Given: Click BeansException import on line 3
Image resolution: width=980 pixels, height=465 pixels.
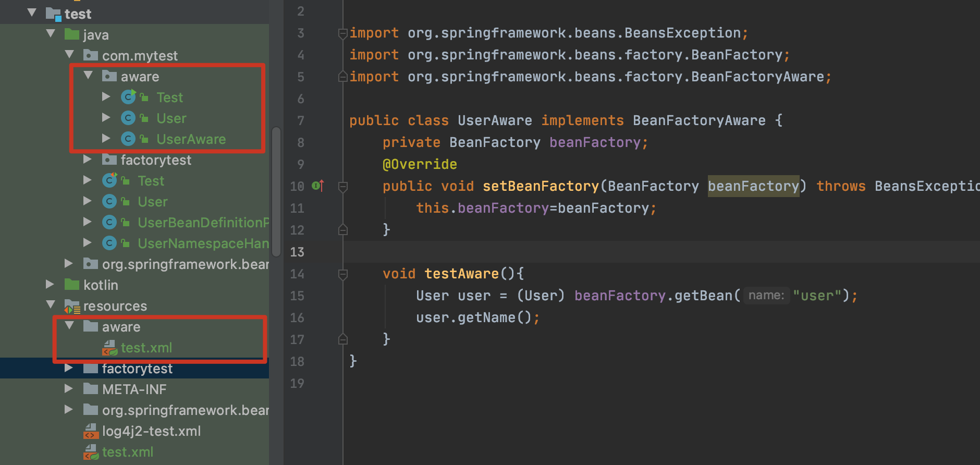Looking at the screenshot, I should pyautogui.click(x=682, y=33).
